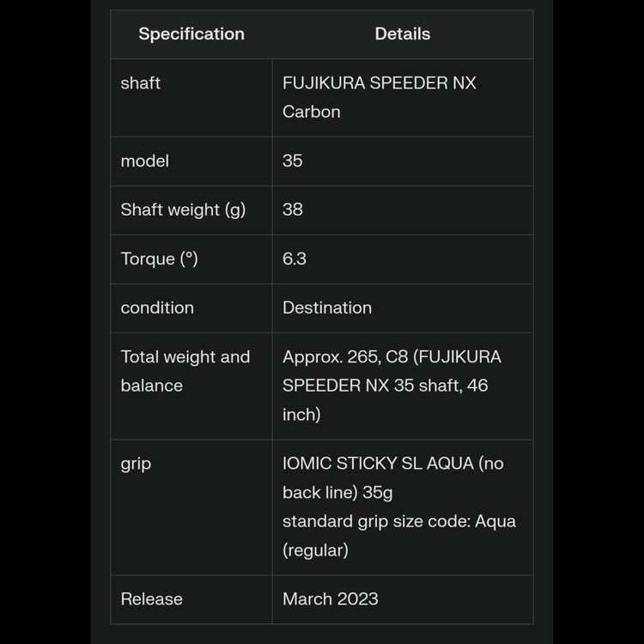Click the torque value 6.3
644x644 pixels.
coord(294,258)
